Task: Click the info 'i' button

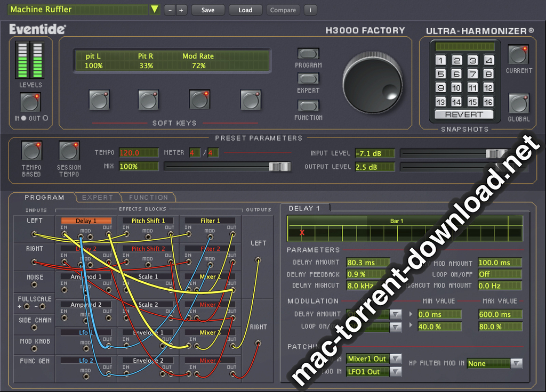Action: (x=310, y=10)
